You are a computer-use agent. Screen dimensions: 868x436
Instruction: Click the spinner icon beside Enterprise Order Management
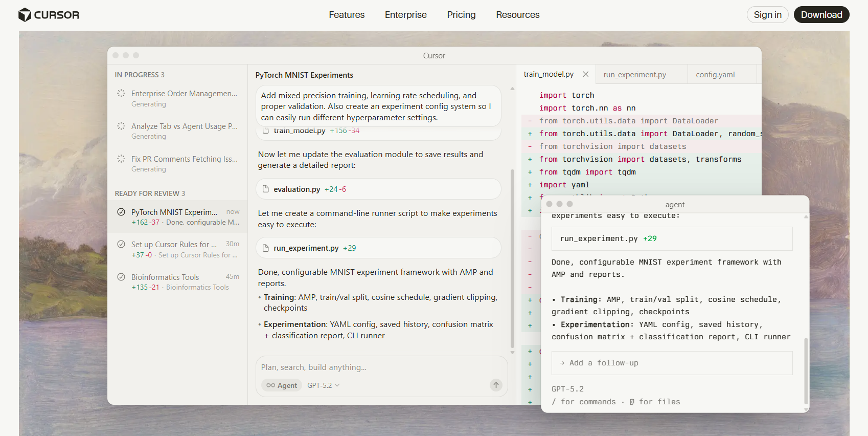point(121,93)
